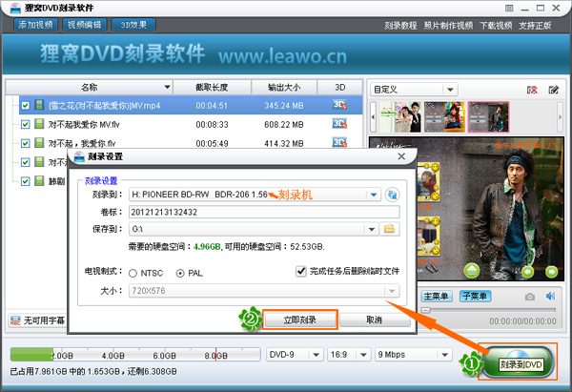Click the 立即刻录 button

click(300, 320)
